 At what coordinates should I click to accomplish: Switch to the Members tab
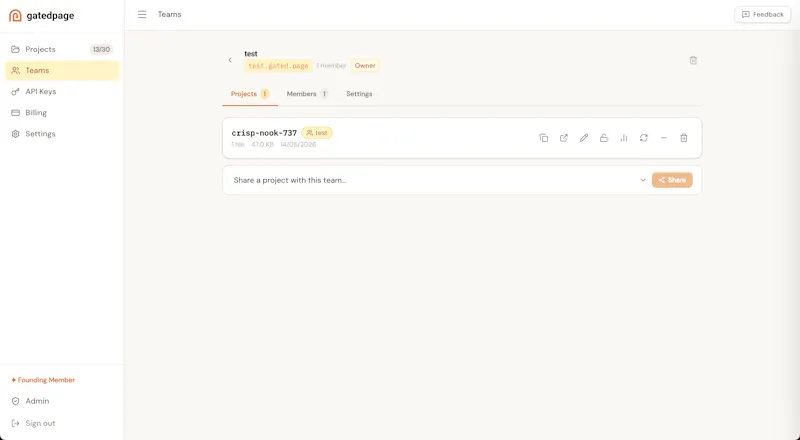(x=307, y=94)
